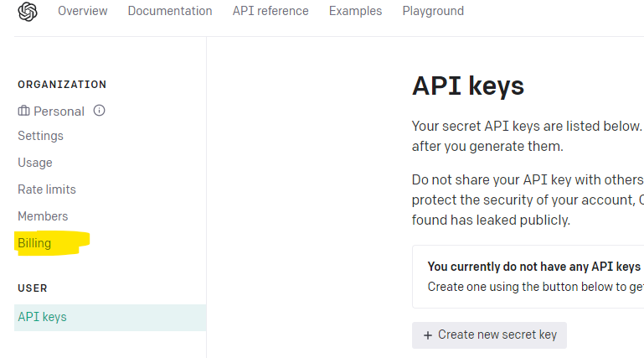
Task: Open the API reference page
Action: 270,11
